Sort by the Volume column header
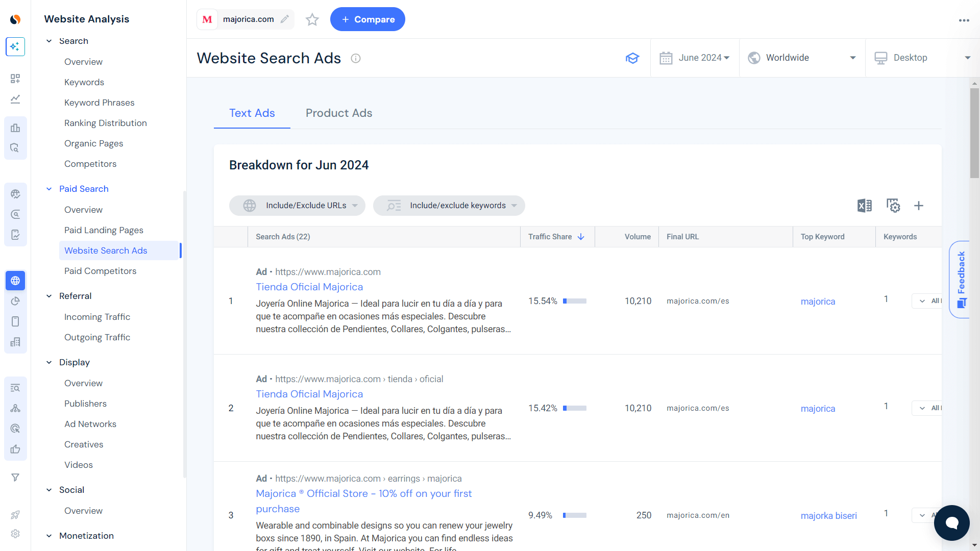The width and height of the screenshot is (980, 551). [638, 237]
